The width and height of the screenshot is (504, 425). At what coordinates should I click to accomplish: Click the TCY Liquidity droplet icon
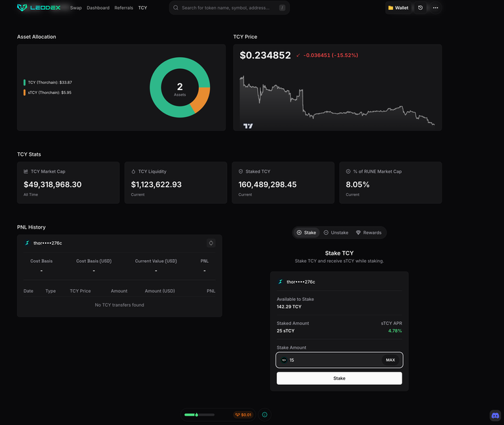pyautogui.click(x=133, y=171)
